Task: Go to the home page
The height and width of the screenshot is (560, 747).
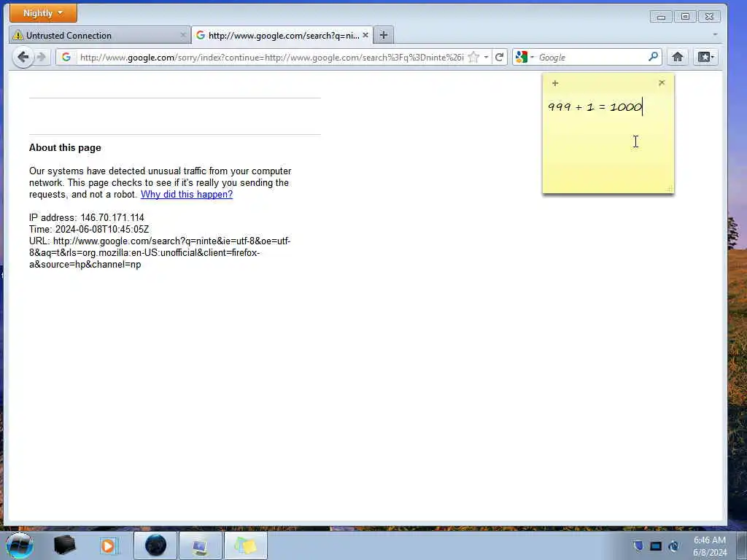Action: 678,58
